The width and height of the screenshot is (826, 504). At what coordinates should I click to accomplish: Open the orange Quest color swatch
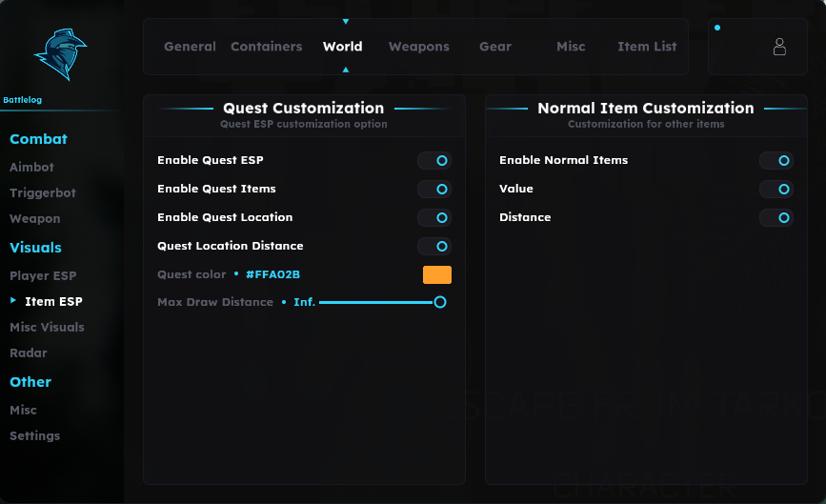coord(437,275)
